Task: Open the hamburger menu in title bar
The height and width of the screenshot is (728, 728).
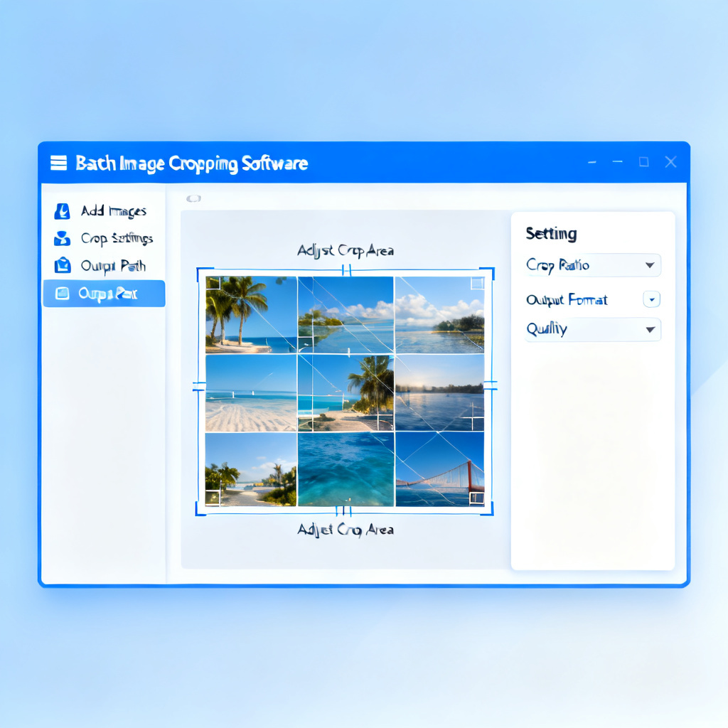Action: tap(58, 163)
